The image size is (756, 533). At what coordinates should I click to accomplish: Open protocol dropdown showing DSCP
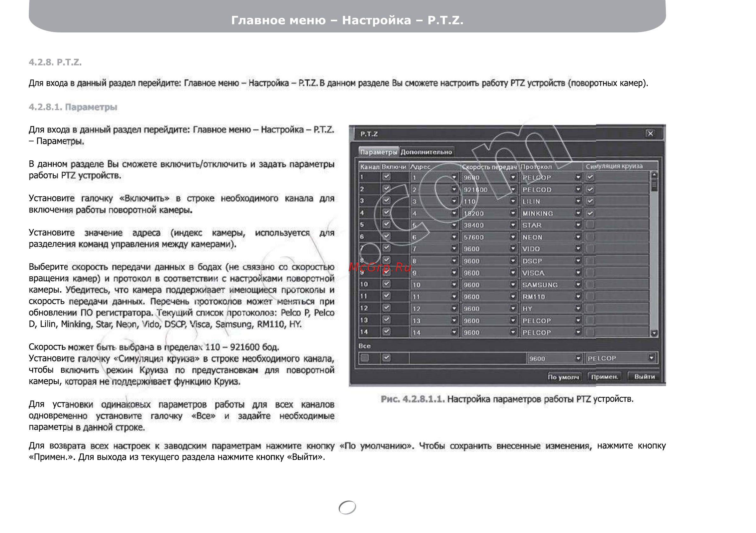[578, 260]
